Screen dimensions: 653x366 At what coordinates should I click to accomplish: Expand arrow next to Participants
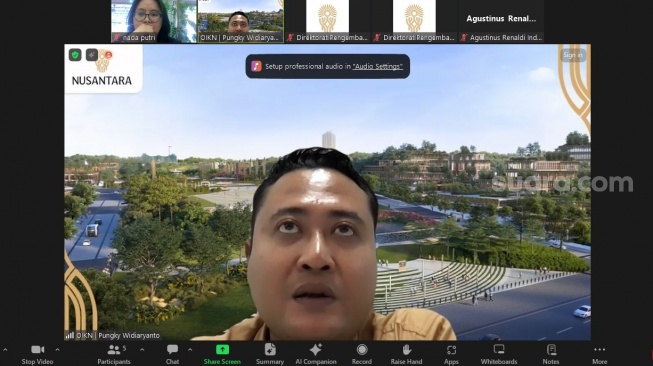click(x=142, y=350)
